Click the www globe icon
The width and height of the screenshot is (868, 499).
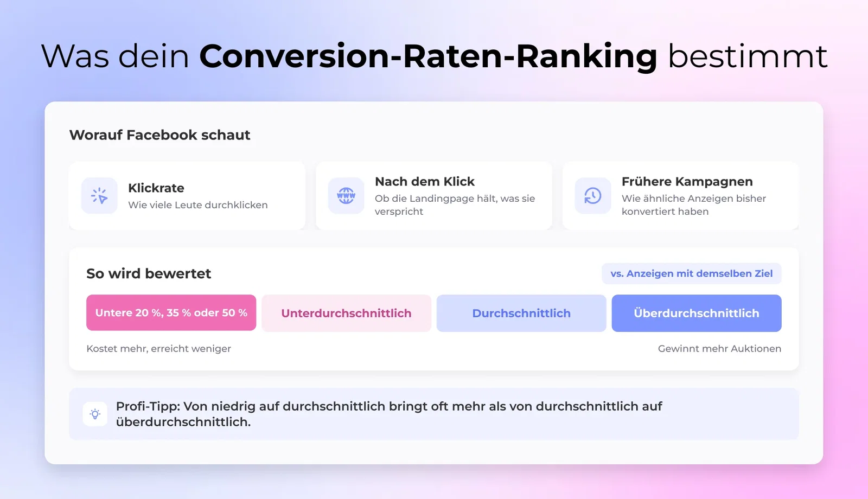click(346, 196)
